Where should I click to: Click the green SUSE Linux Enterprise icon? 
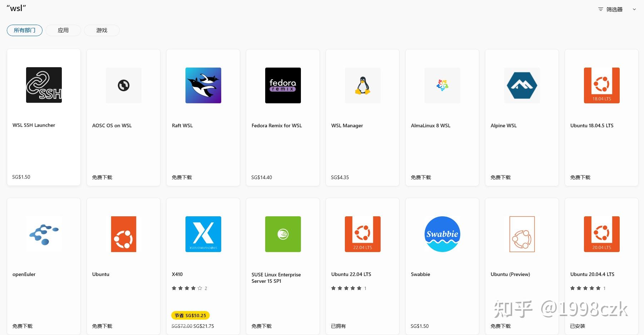tap(283, 234)
